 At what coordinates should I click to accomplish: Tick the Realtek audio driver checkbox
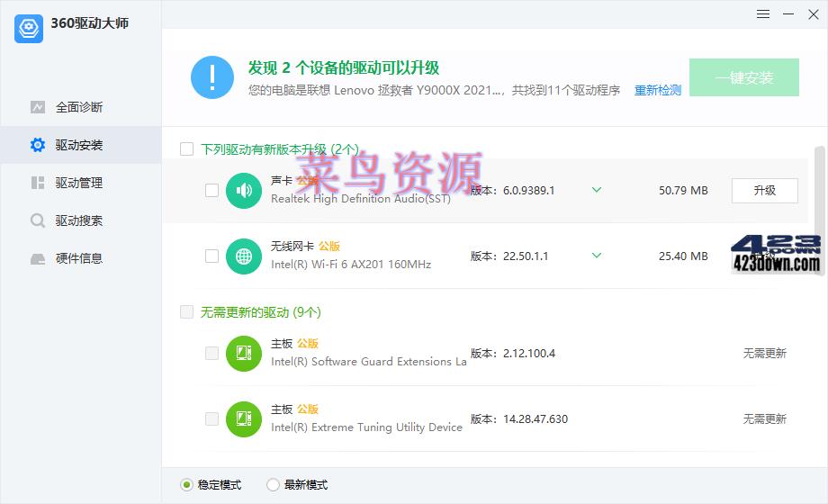211,190
